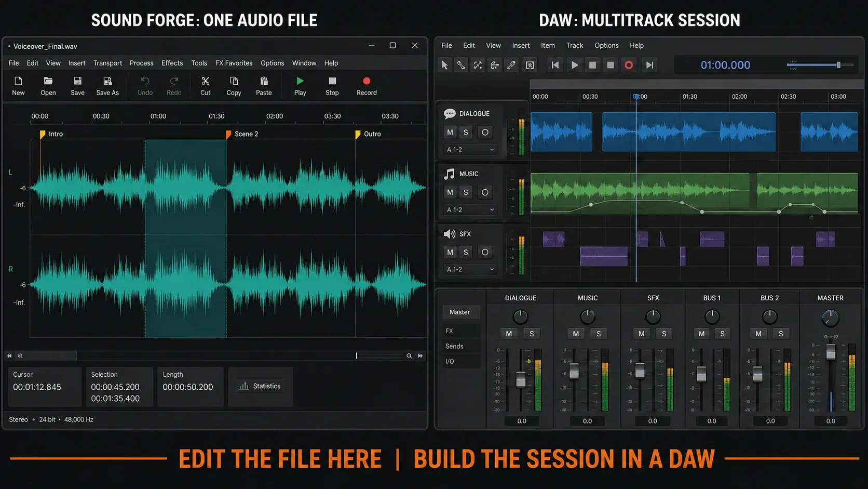This screenshot has height=489, width=868.
Task: Click the MUSIC track note icon
Action: point(449,174)
